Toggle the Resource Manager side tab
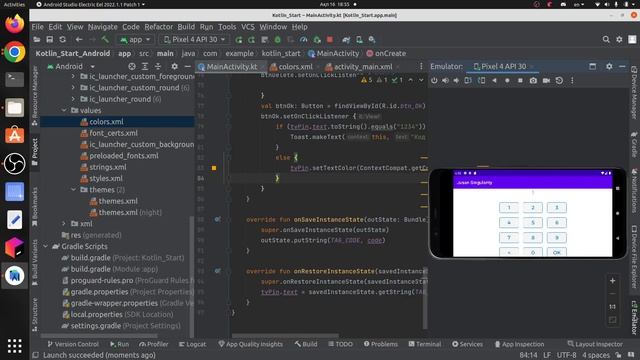The width and height of the screenshot is (640, 360). (x=35, y=96)
